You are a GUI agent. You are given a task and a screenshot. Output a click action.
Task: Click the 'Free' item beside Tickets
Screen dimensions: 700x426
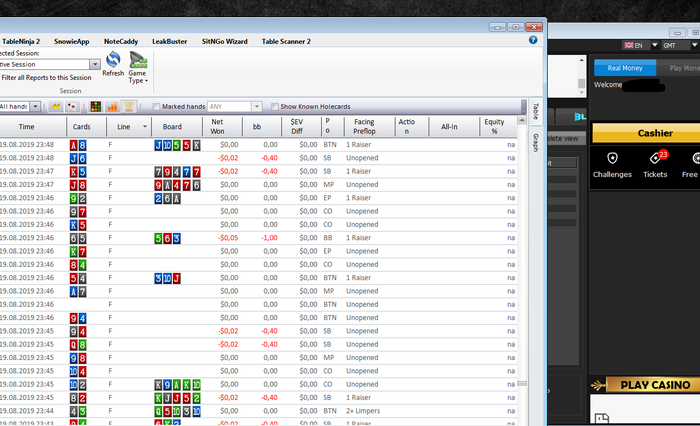click(691, 164)
